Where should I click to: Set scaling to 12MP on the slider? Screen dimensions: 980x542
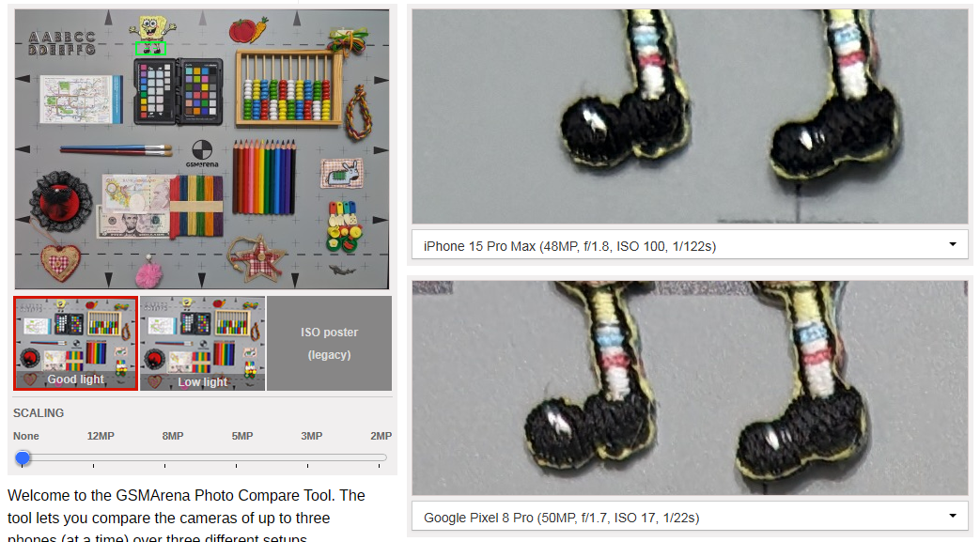94,458
